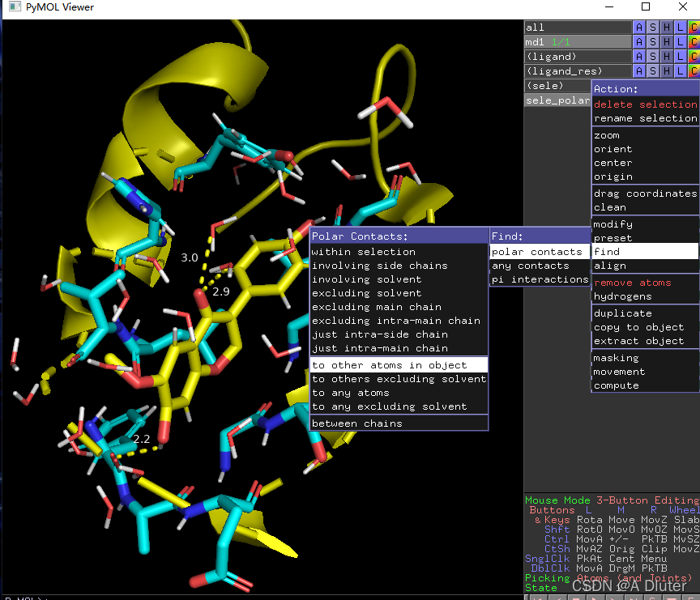Toggle visibility of the md1 object
This screenshot has height=600, width=700.
coord(578,42)
